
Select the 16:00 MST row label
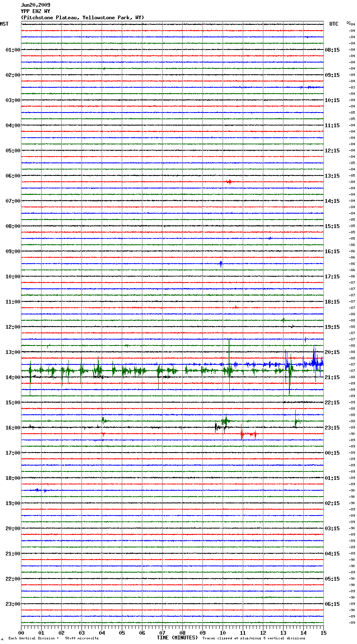click(13, 428)
